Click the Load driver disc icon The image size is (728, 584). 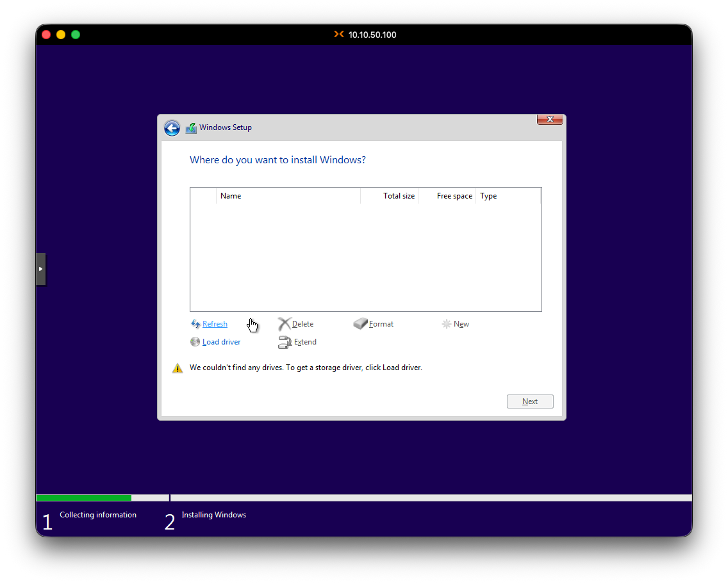(195, 342)
